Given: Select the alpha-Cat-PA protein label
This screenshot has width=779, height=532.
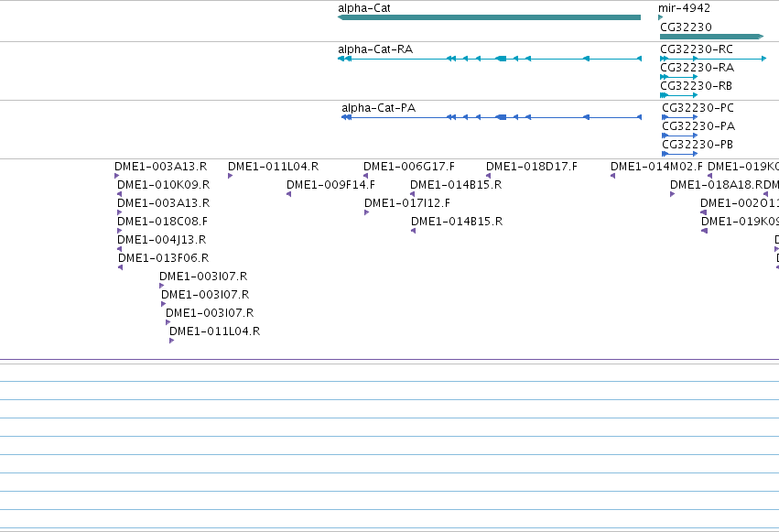Looking at the screenshot, I should point(379,108).
